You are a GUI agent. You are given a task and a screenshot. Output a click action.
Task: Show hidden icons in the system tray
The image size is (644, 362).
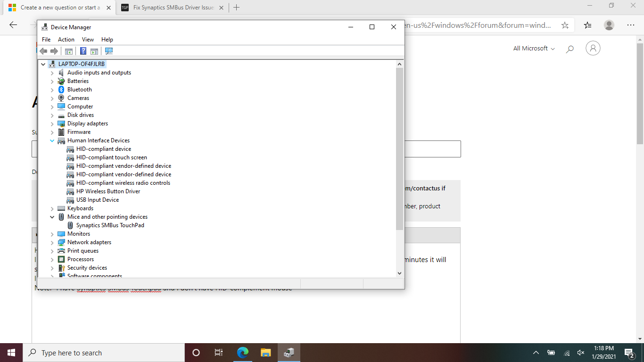tap(536, 353)
